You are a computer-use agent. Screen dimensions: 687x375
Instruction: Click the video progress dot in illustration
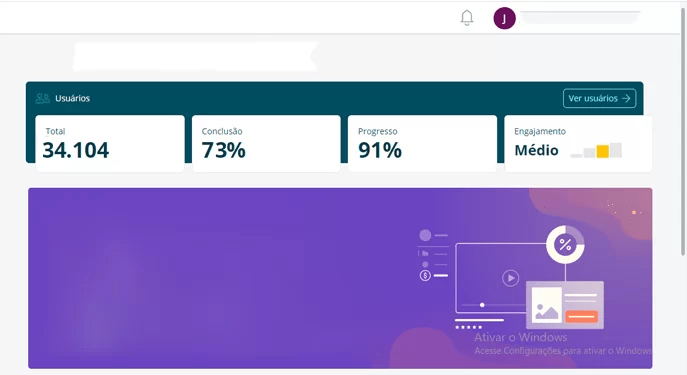pyautogui.click(x=482, y=305)
